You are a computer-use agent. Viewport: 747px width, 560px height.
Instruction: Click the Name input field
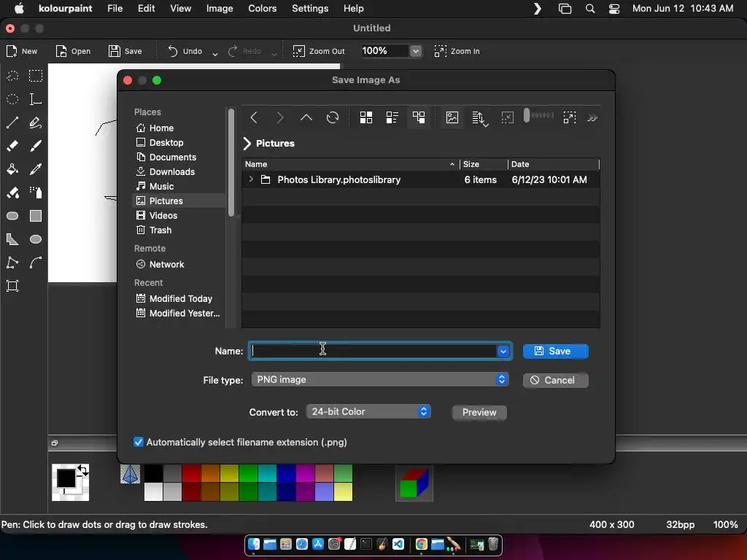tap(373, 351)
